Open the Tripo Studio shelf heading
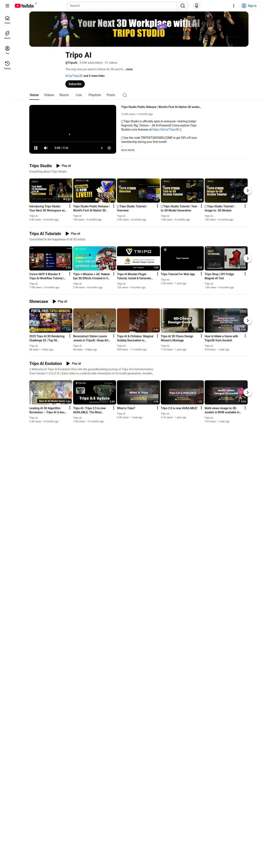 (x=40, y=166)
